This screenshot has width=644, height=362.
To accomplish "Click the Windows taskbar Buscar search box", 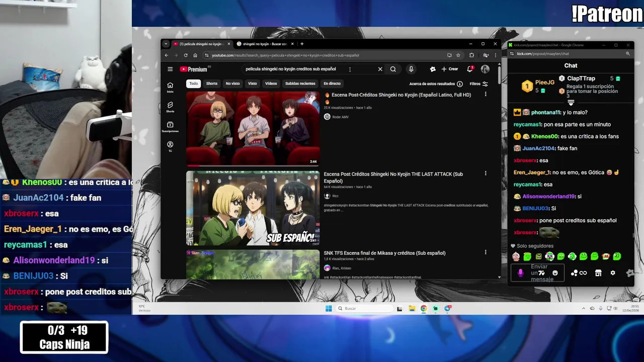I will pos(365,308).
